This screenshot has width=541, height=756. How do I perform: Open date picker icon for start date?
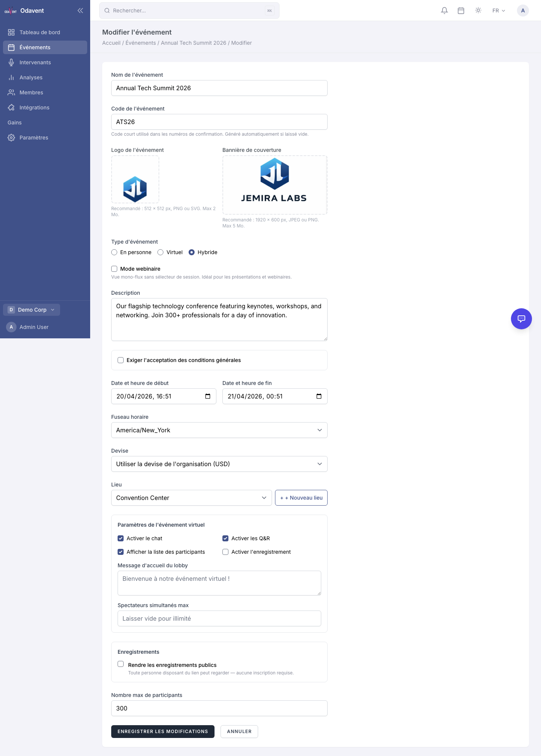click(208, 396)
